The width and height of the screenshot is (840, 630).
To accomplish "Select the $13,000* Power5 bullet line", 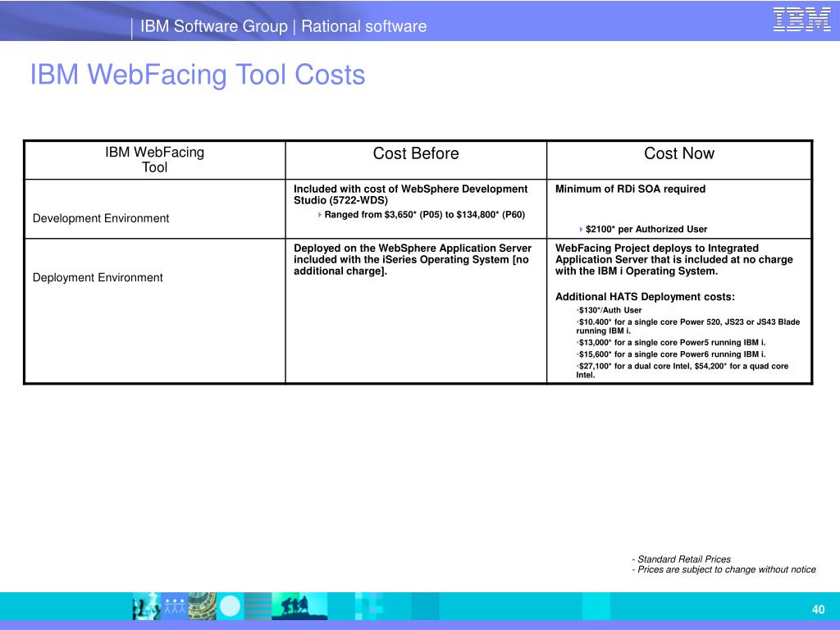I will (671, 342).
